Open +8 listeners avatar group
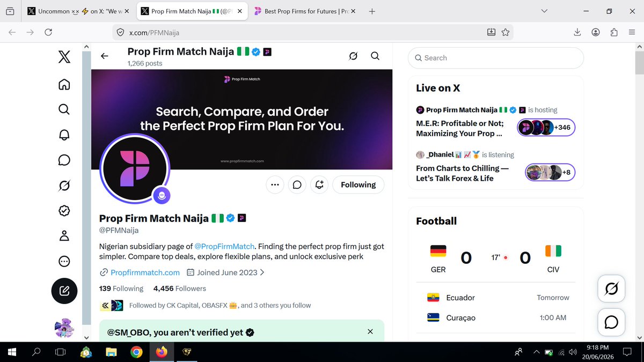The image size is (644, 362). point(550,172)
